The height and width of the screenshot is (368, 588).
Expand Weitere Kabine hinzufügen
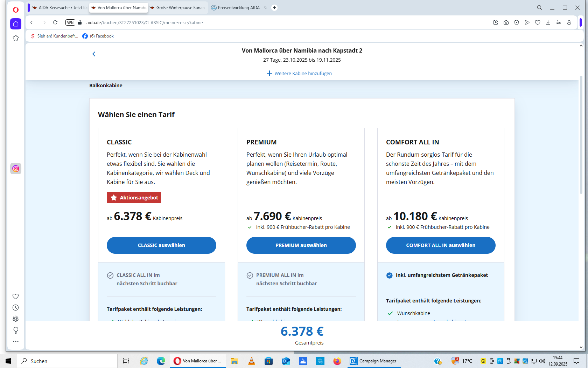click(x=299, y=73)
